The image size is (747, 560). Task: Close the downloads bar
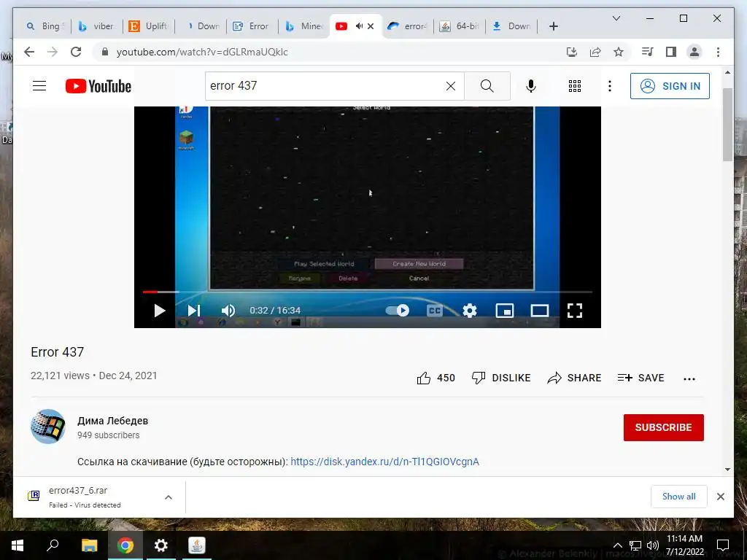pyautogui.click(x=720, y=497)
